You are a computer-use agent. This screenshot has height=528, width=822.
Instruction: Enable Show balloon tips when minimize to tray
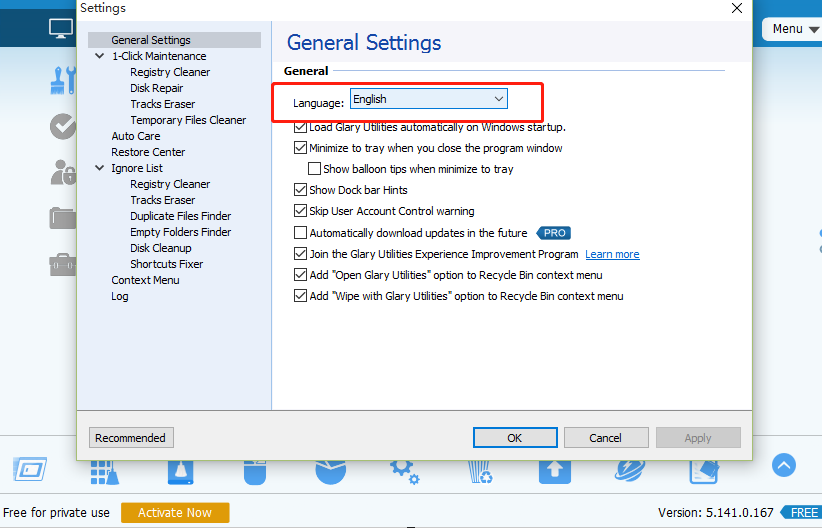(315, 169)
